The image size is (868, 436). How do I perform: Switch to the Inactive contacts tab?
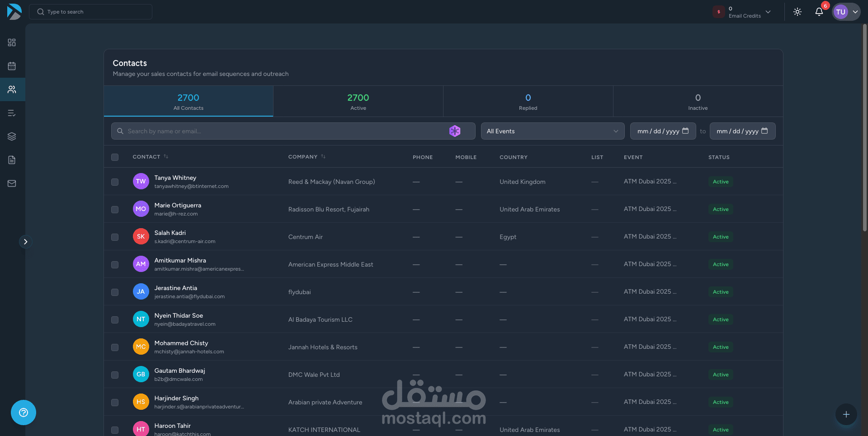pos(698,102)
